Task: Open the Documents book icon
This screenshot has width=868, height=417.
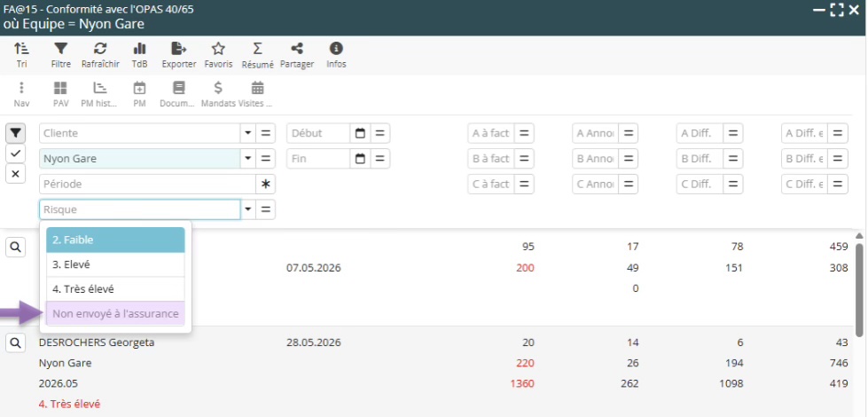Action: tap(178, 94)
